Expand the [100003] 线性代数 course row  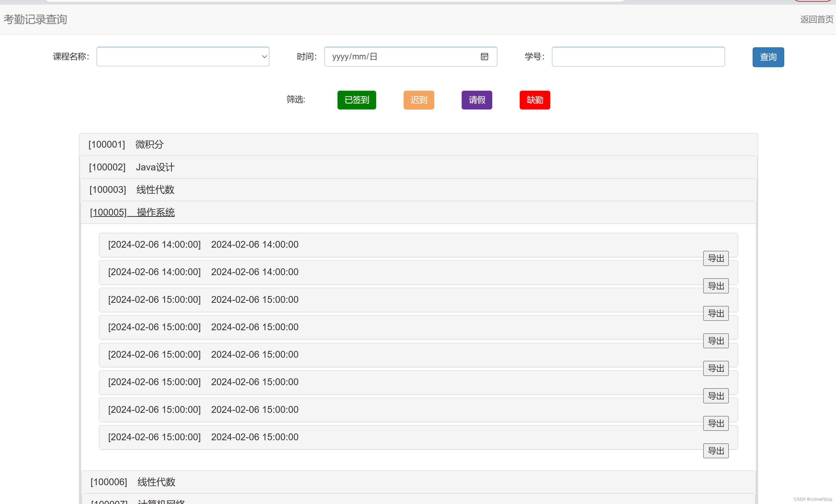pos(132,190)
